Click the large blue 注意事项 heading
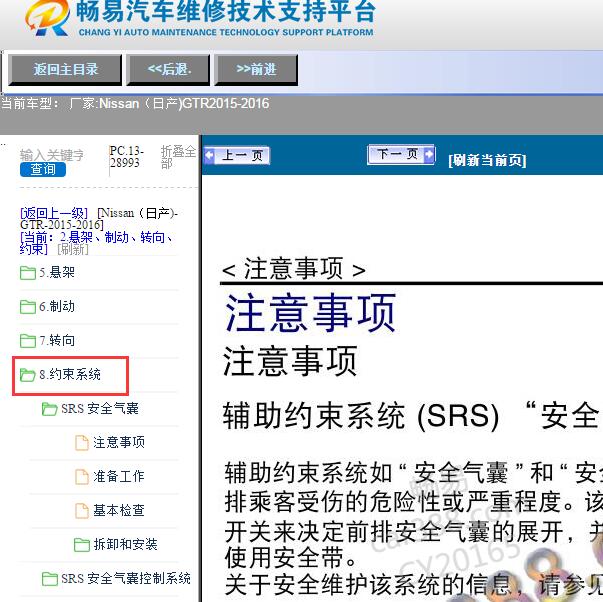 (x=310, y=312)
